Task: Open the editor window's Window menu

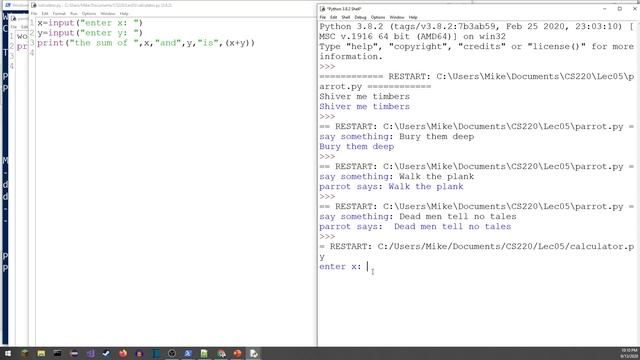Action: pos(108,13)
